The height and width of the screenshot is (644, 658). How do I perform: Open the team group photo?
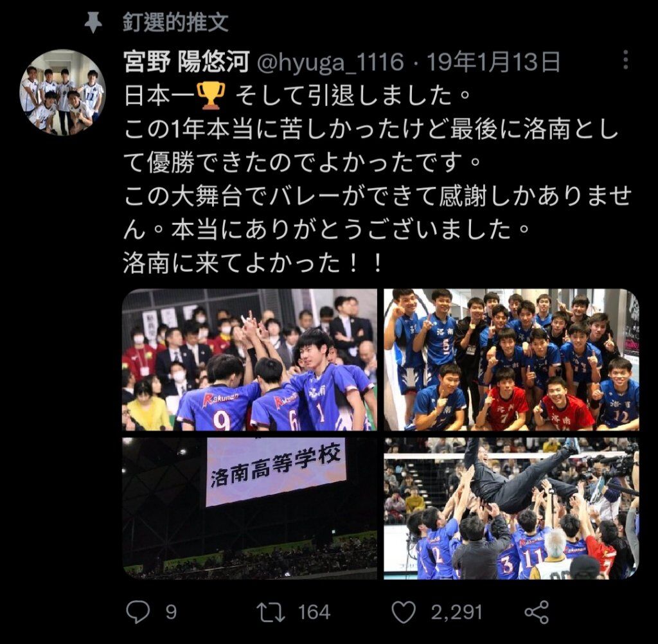pyautogui.click(x=511, y=359)
